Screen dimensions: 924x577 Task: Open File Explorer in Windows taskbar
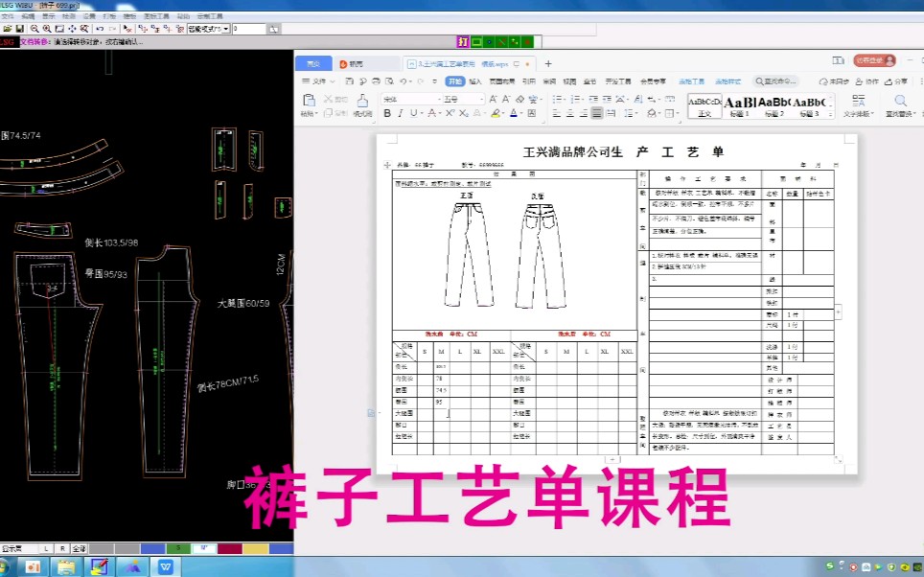pos(66,566)
